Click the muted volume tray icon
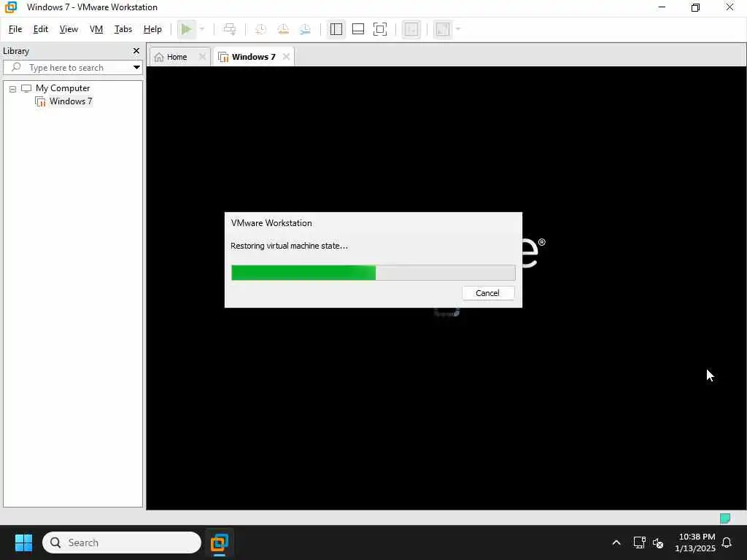The width and height of the screenshot is (747, 560). click(x=658, y=542)
